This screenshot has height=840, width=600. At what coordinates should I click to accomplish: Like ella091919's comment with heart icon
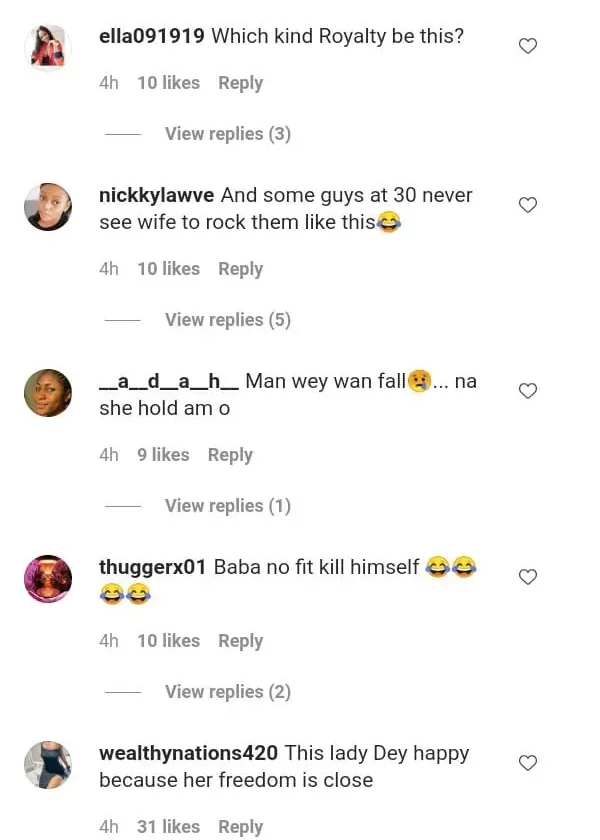click(x=528, y=46)
